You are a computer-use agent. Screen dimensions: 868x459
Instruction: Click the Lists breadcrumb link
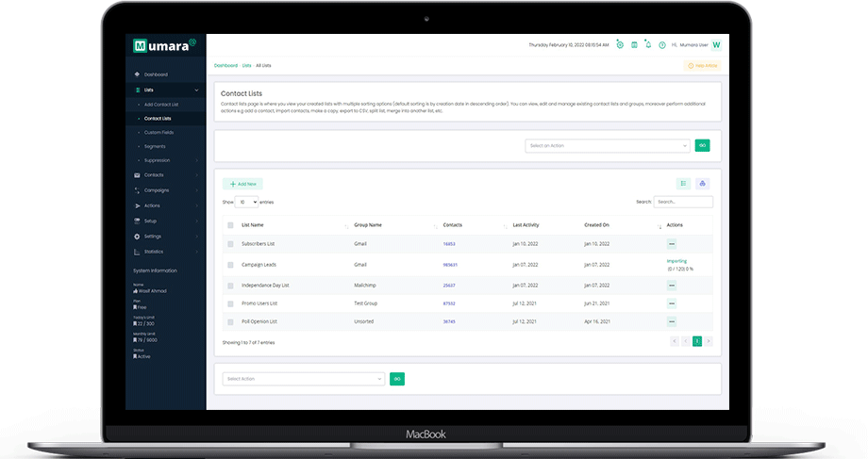[247, 65]
